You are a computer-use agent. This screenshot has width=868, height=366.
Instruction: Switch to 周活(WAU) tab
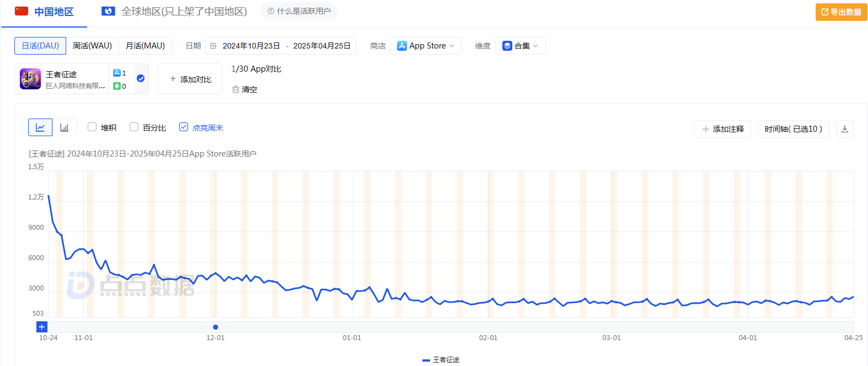point(92,46)
